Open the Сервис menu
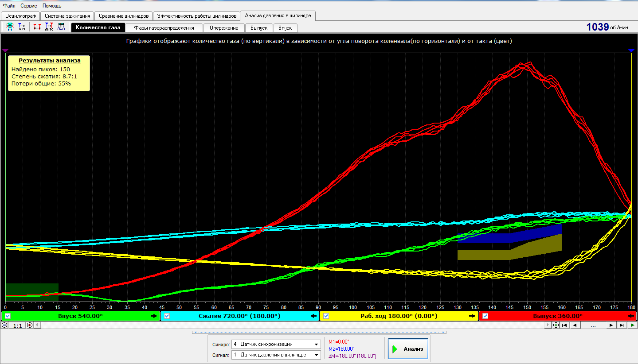The width and height of the screenshot is (638, 364). click(29, 6)
